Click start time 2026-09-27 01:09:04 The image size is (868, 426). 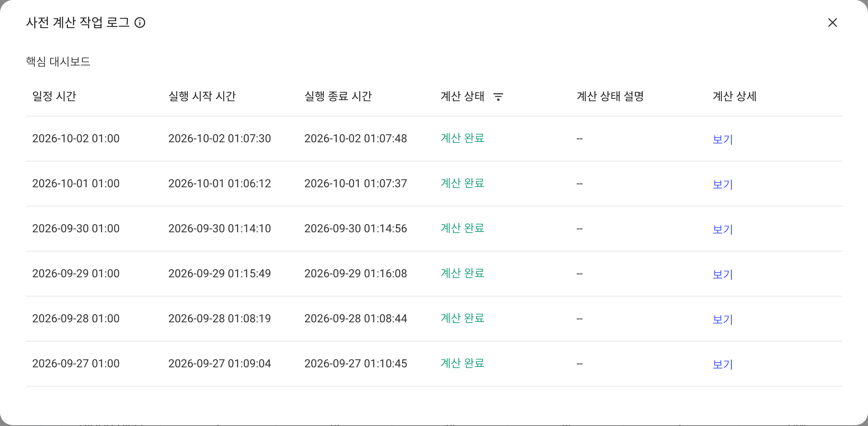(x=220, y=364)
